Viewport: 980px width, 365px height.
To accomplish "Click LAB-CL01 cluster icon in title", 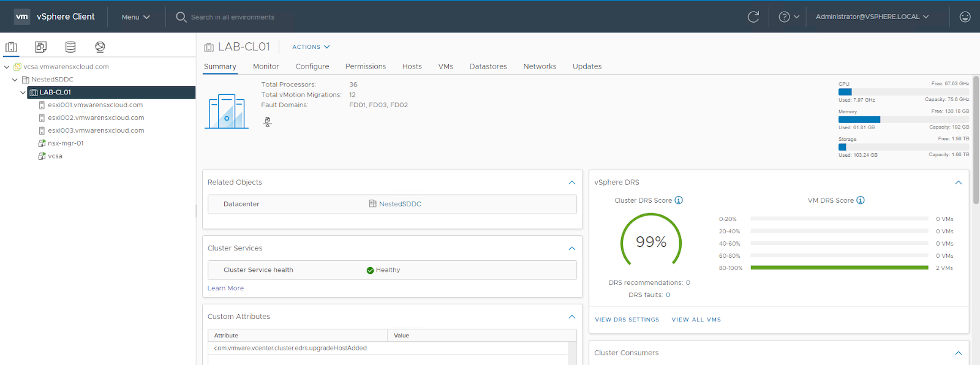I will click(209, 47).
